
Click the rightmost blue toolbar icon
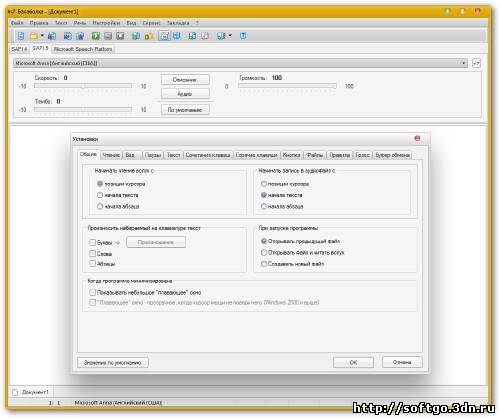tap(243, 36)
